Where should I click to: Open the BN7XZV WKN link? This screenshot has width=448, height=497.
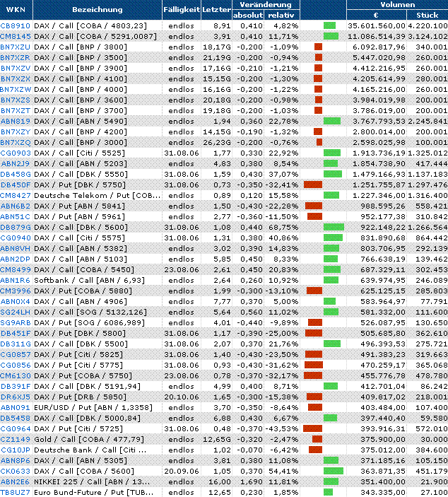pyautogui.click(x=16, y=68)
